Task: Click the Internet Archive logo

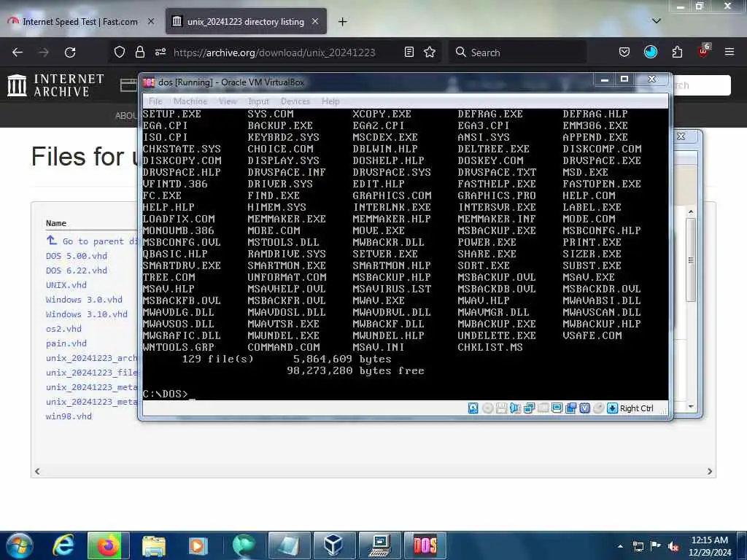Action: pos(55,86)
